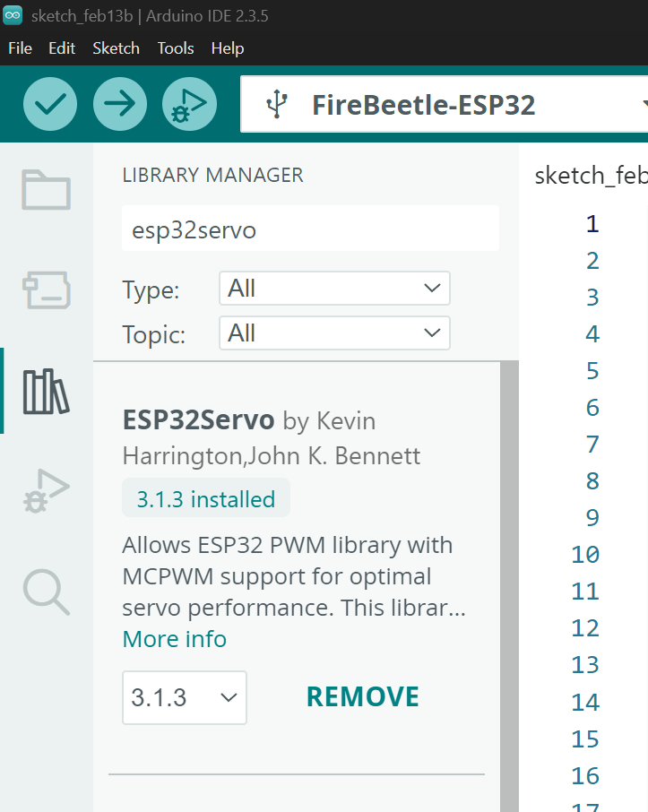The image size is (648, 812).
Task: Open the FireBeetle-ESP32 board selector
Action: (x=444, y=105)
